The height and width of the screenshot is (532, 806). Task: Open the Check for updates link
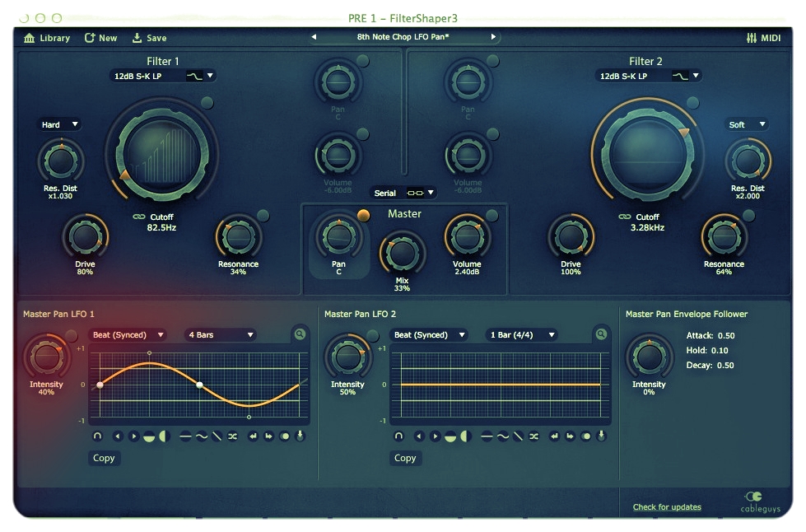point(667,507)
